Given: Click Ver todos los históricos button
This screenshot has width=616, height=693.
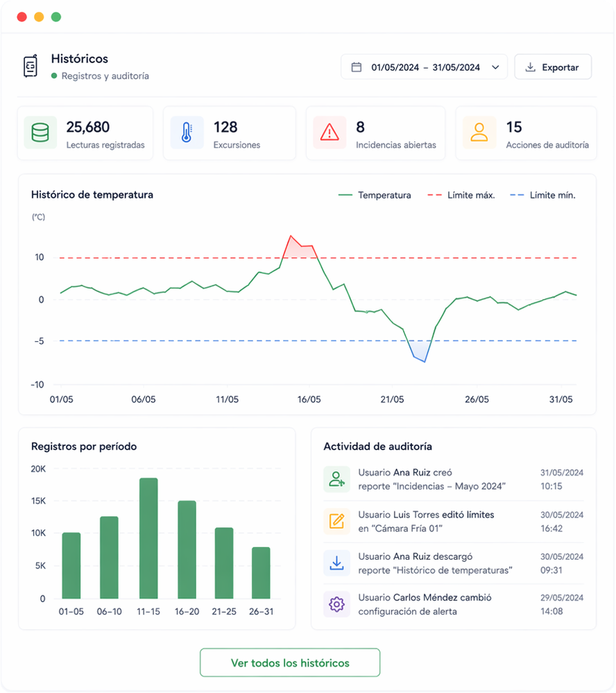Looking at the screenshot, I should (290, 663).
